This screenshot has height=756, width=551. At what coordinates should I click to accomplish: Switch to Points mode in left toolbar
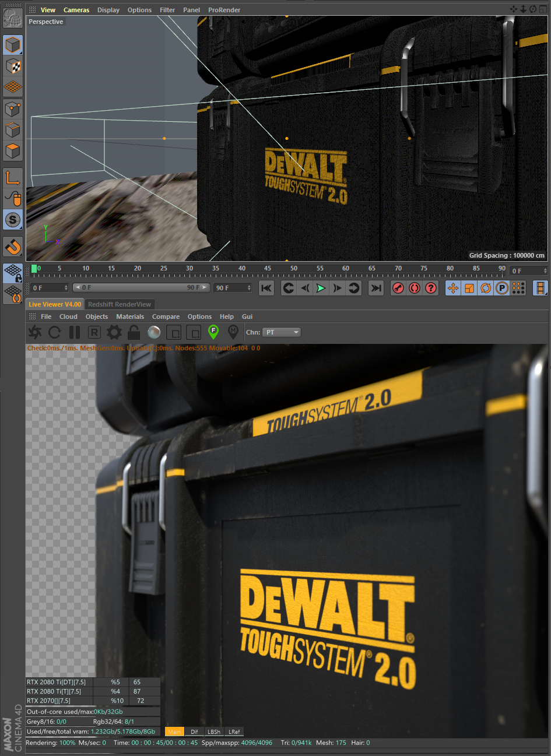[13, 109]
